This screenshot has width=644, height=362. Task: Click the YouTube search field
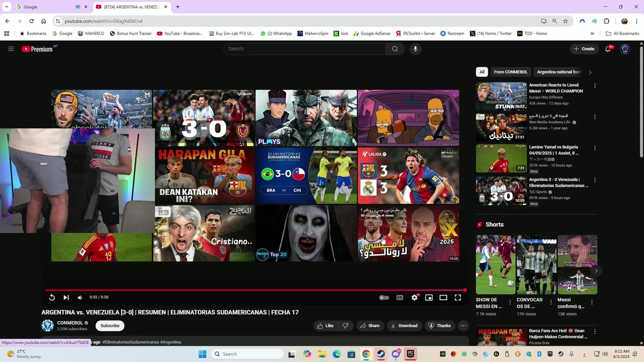[305, 49]
